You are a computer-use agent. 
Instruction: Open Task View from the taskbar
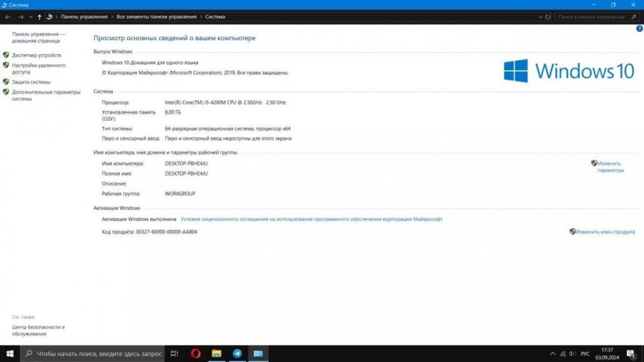coord(174,354)
